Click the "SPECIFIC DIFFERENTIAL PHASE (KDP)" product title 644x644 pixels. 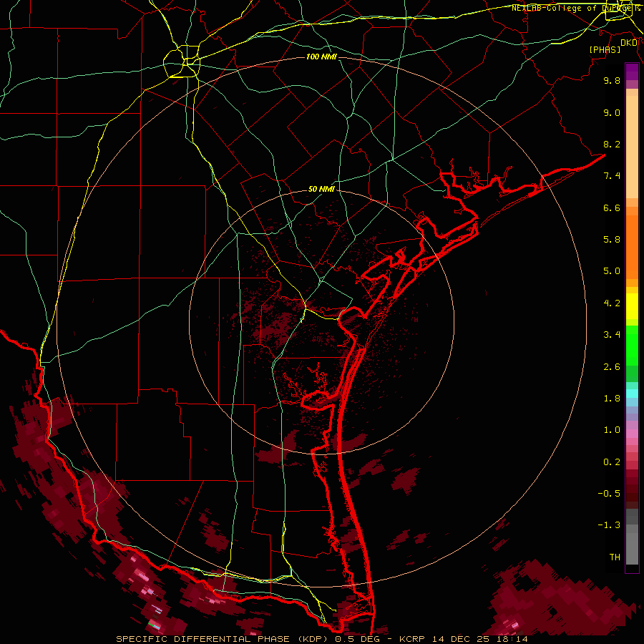click(223, 639)
